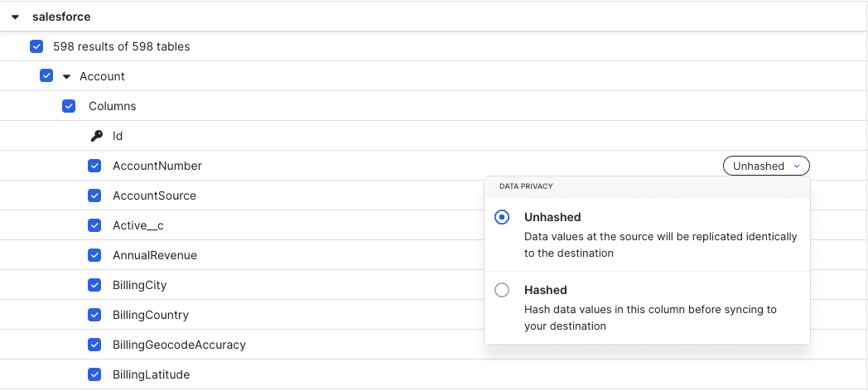Collapse the salesforce schema triangle
The width and height of the screenshot is (868, 391).
pyautogui.click(x=15, y=17)
